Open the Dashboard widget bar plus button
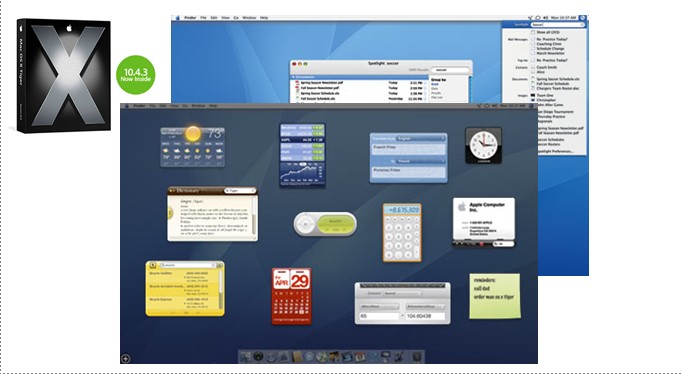This screenshot has width=683, height=375. pos(125,358)
